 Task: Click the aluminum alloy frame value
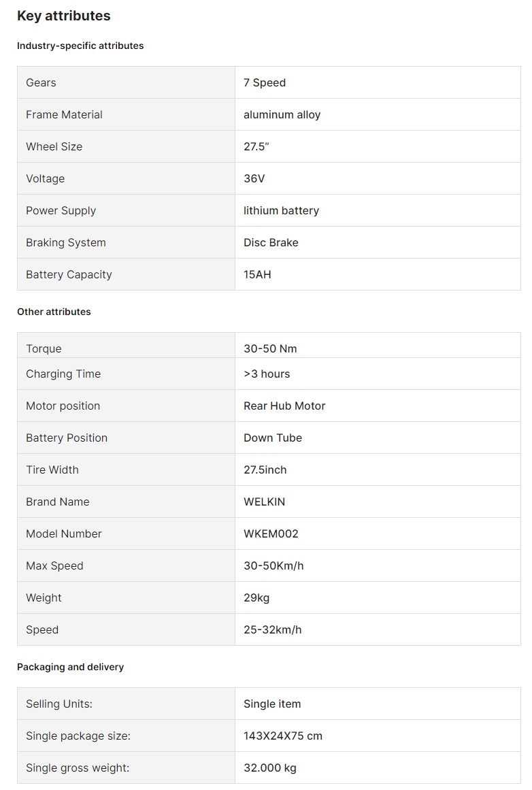(x=282, y=114)
